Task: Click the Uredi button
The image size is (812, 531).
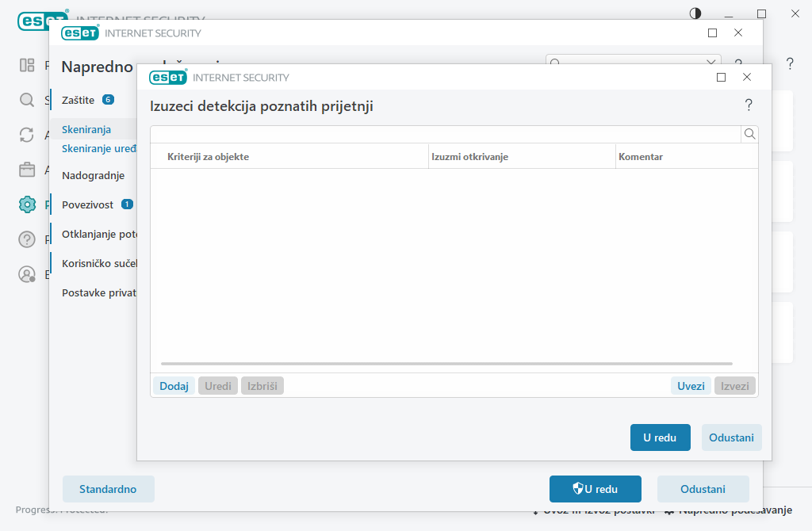Action: coord(218,386)
